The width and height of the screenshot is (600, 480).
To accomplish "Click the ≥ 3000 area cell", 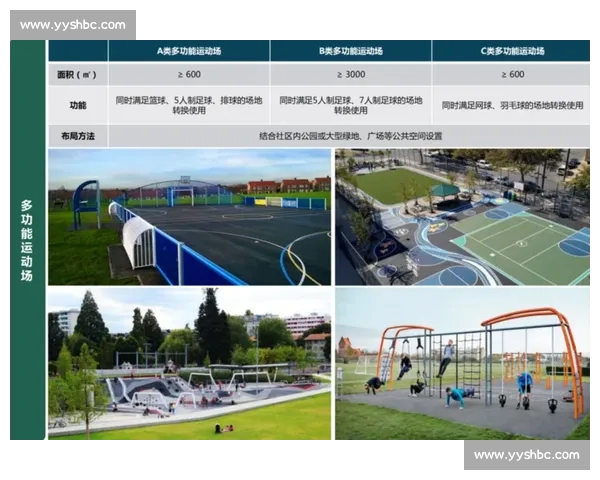I will click(x=350, y=74).
